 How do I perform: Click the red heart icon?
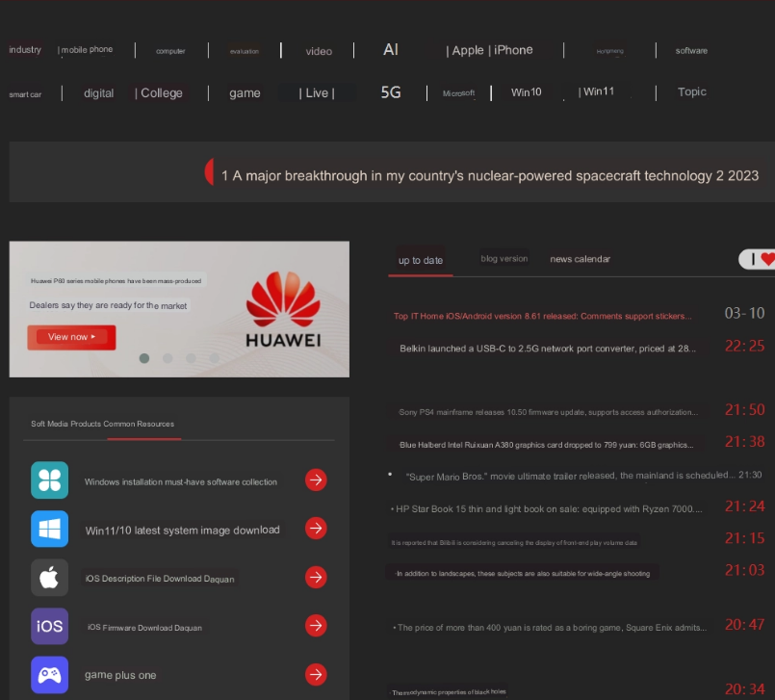pos(768,259)
